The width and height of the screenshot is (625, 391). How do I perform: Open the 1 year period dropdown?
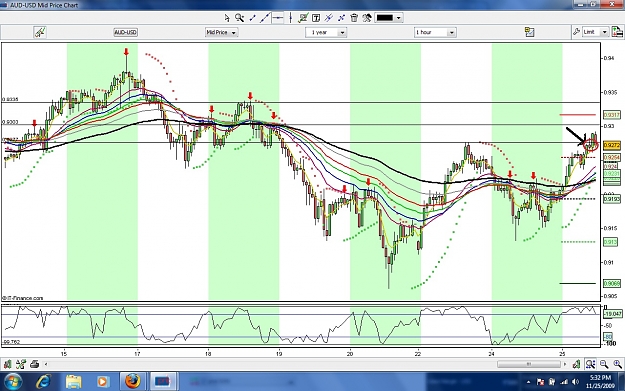click(326, 32)
